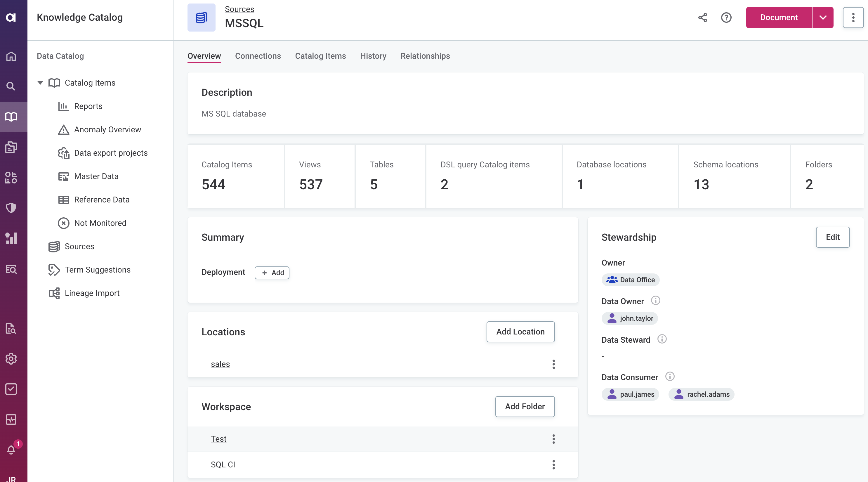Screen dimensions: 868x482
Task: Open the home icon in sidebar
Action: [x=11, y=56]
